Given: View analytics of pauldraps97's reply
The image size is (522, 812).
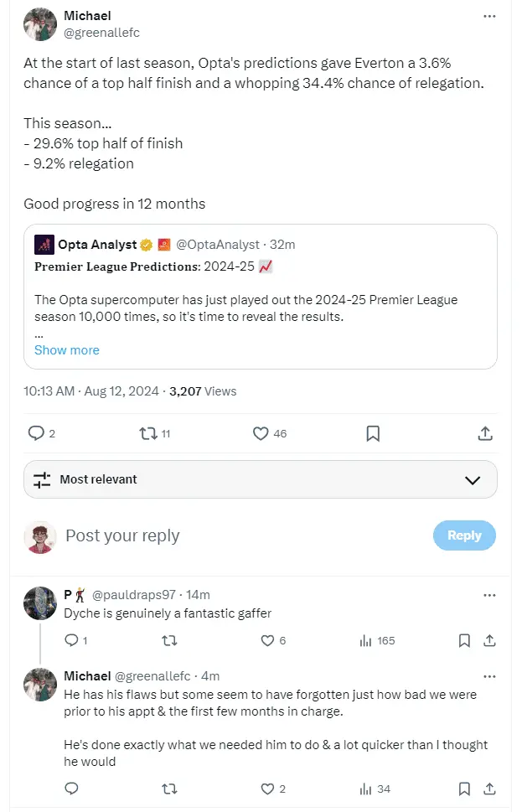Looking at the screenshot, I should click(x=366, y=641).
